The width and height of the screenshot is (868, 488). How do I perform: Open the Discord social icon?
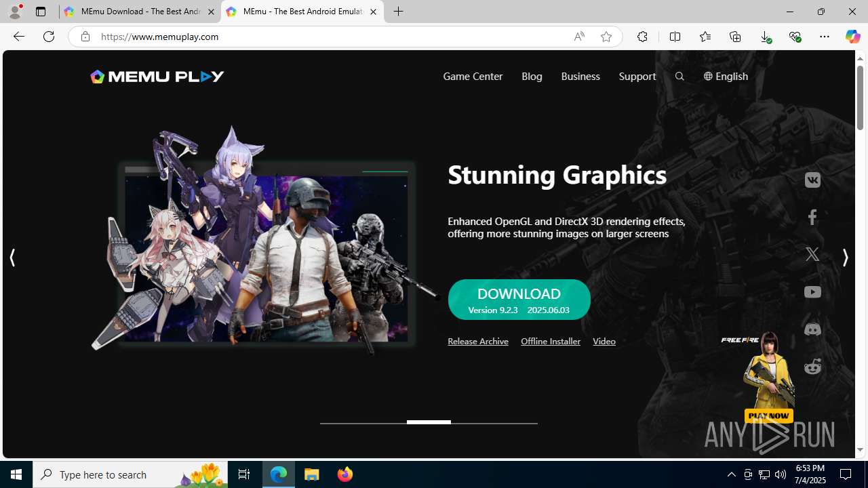pos(812,329)
